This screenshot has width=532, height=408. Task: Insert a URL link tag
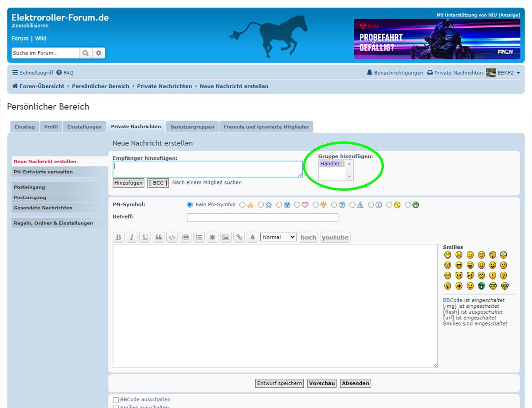(x=239, y=237)
